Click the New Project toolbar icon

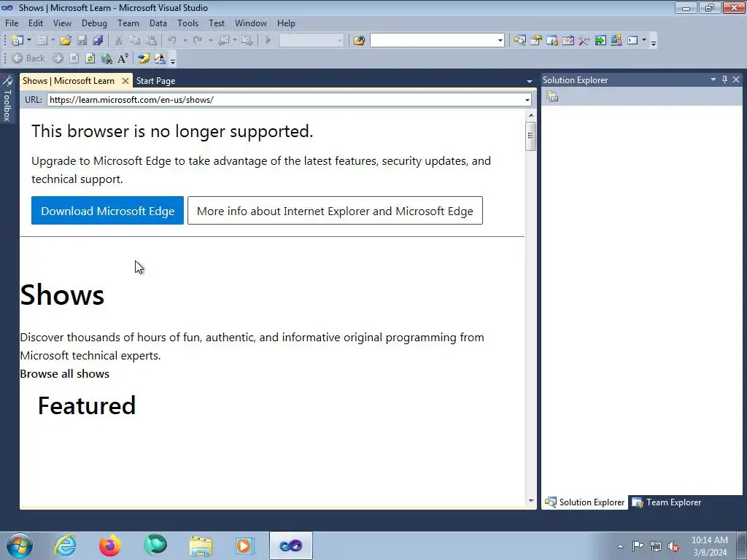(x=18, y=41)
